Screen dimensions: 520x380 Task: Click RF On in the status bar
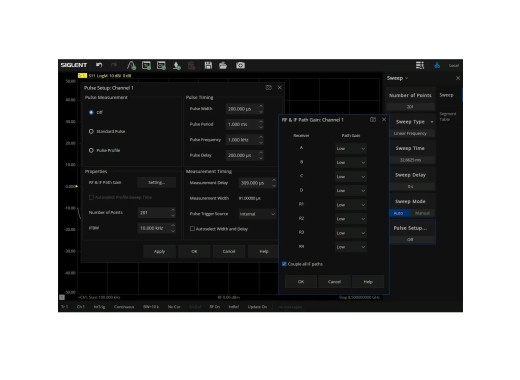pos(215,307)
